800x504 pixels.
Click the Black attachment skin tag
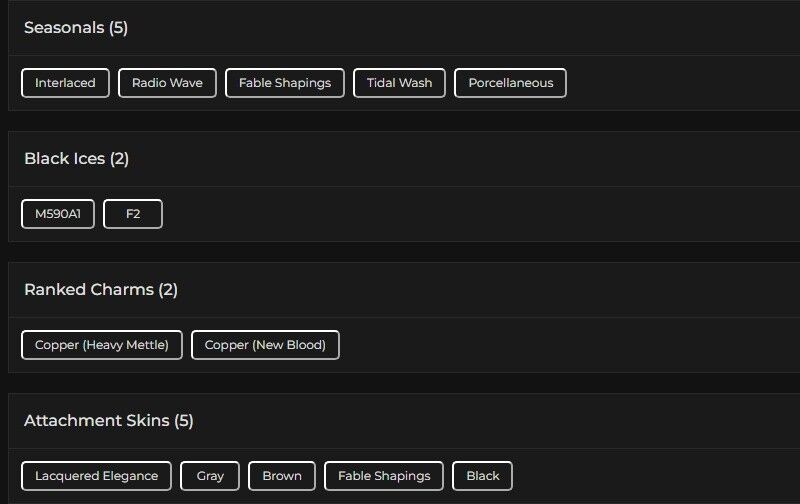(x=482, y=476)
